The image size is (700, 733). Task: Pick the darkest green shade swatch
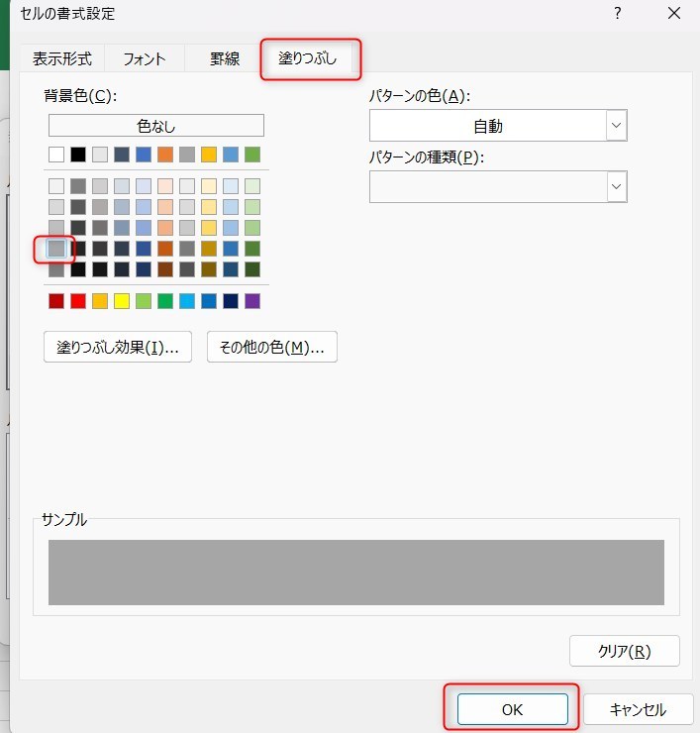[x=252, y=269]
